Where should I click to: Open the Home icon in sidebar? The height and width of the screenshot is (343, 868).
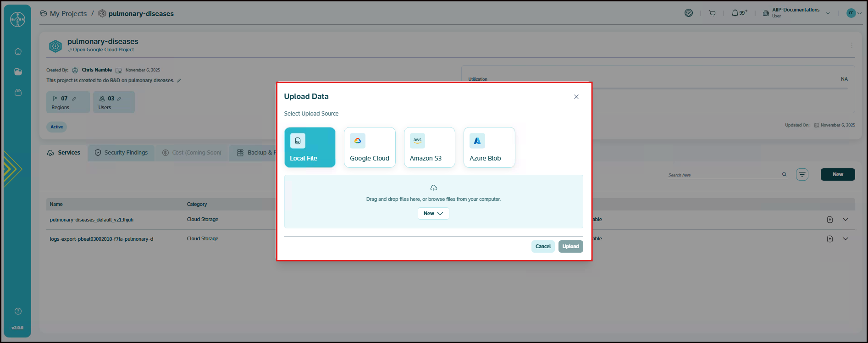click(18, 51)
